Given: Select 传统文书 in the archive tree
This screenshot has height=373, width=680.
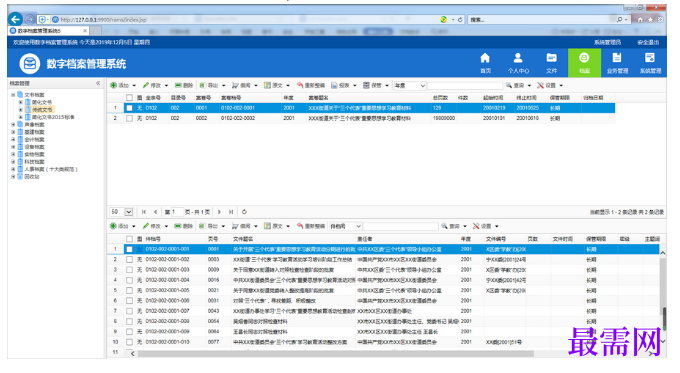Looking at the screenshot, I should 42,110.
